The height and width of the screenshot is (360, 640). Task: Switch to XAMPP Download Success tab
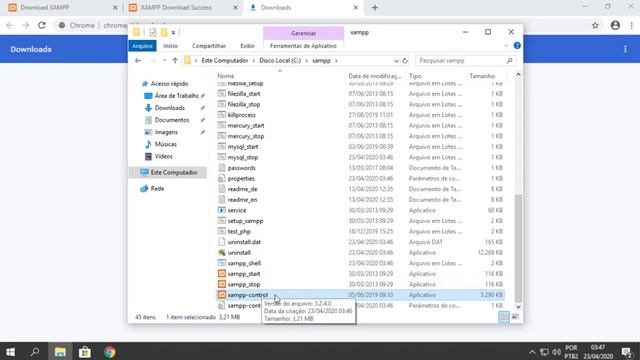point(182,8)
